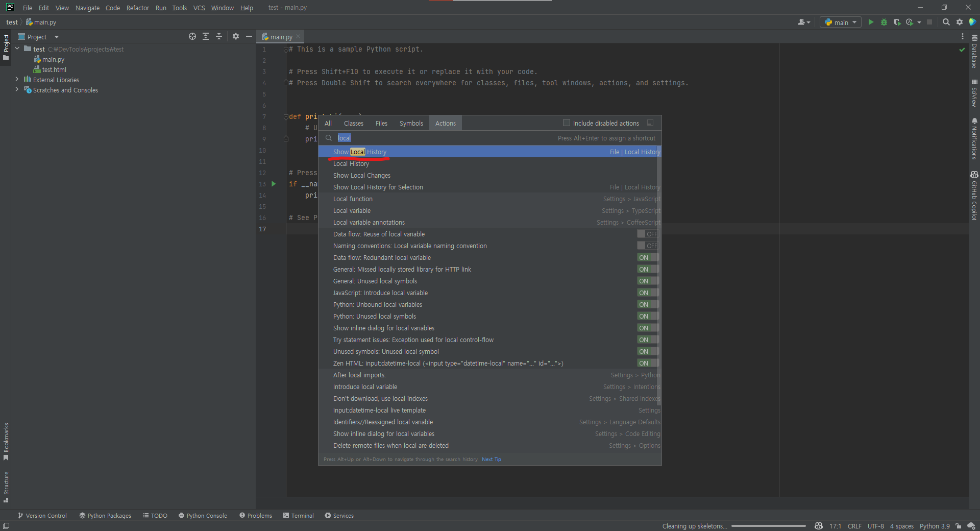Expand Scratches and Consoles node
The image size is (980, 531).
pos(17,89)
